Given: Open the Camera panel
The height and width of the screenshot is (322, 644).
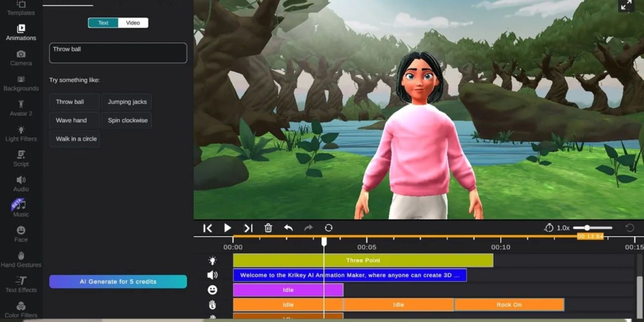Looking at the screenshot, I should [x=20, y=59].
